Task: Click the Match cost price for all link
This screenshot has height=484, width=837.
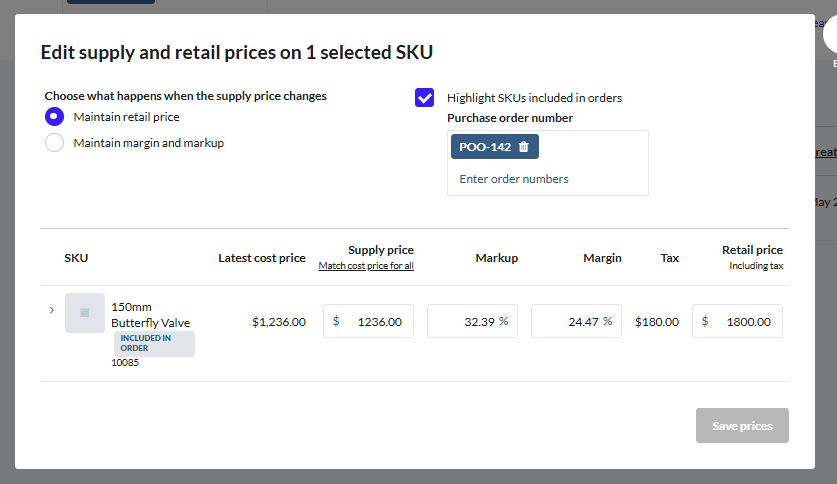Action: (x=366, y=266)
